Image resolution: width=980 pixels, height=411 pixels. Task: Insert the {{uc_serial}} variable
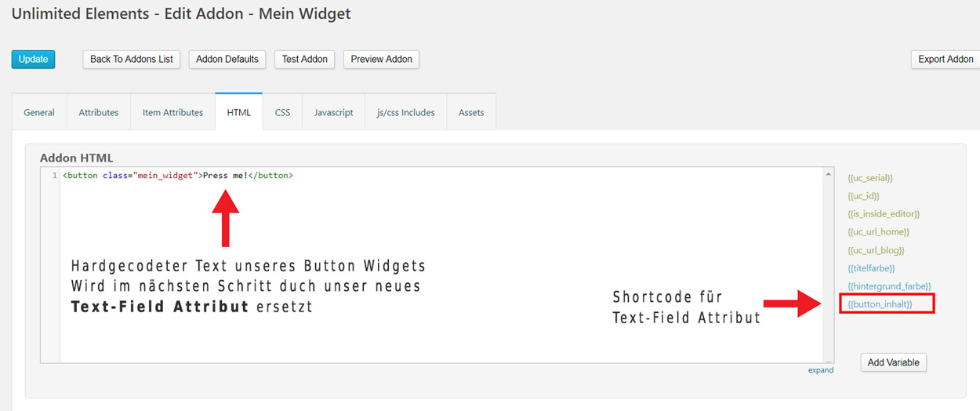click(870, 178)
